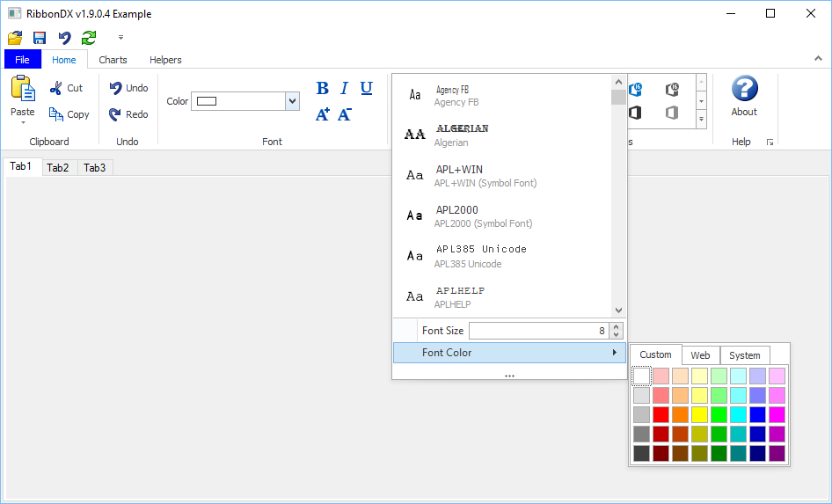Switch to Tab3 in the document area

[x=95, y=168]
